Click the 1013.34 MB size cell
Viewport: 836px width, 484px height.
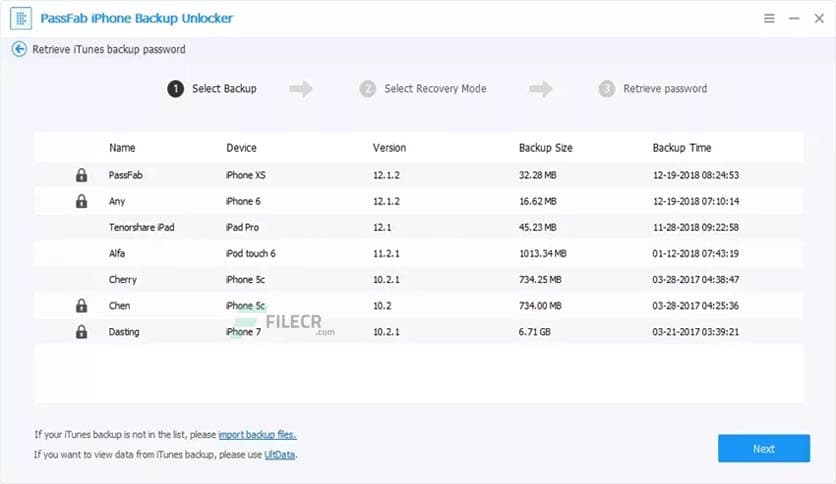(543, 253)
